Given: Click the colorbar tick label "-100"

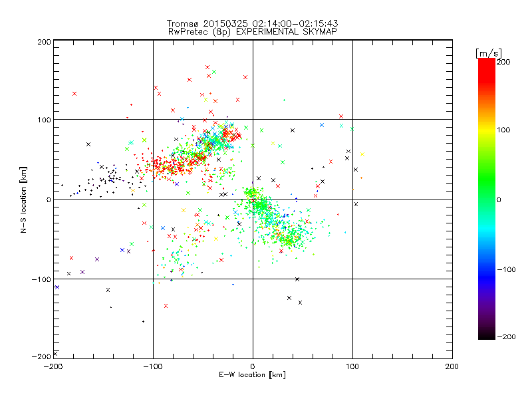Looking at the screenshot, I should 506,270.
